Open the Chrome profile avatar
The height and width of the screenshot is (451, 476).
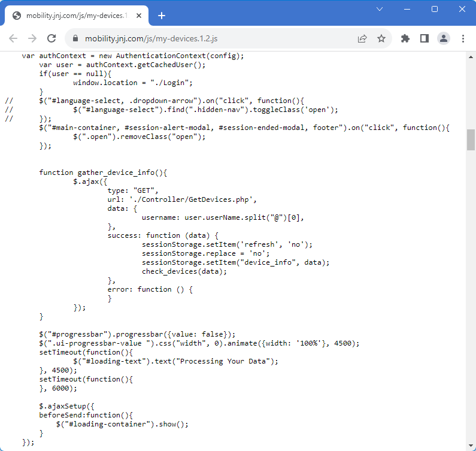point(444,38)
